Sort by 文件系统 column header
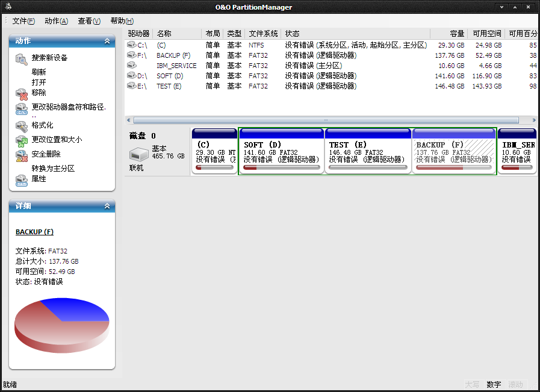 click(263, 33)
